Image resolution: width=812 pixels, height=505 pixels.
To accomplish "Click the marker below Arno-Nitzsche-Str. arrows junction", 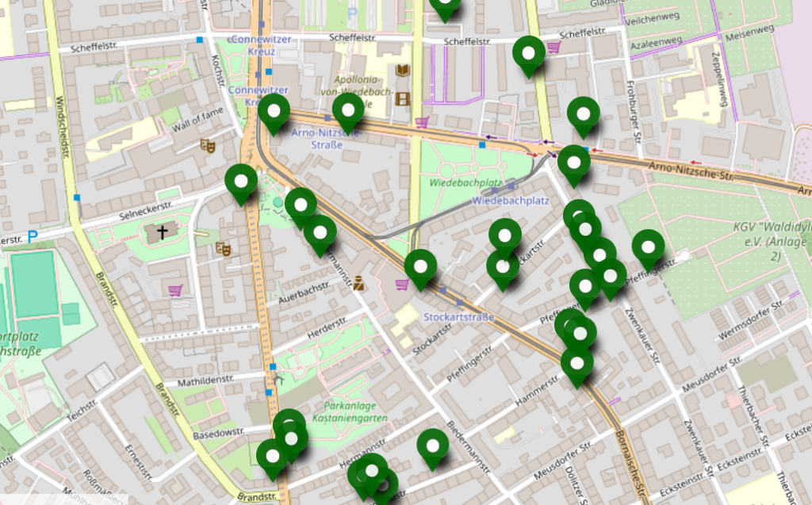I will click(x=574, y=166).
